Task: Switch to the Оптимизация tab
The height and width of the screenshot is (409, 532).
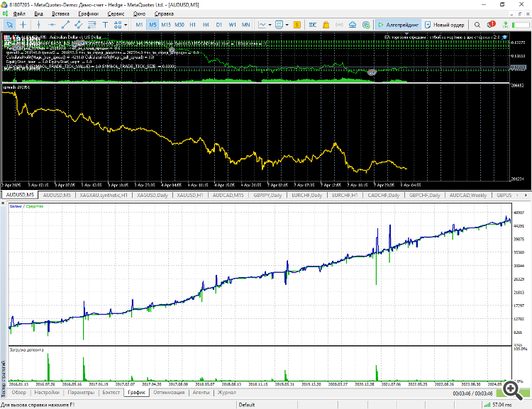Action: click(x=168, y=391)
